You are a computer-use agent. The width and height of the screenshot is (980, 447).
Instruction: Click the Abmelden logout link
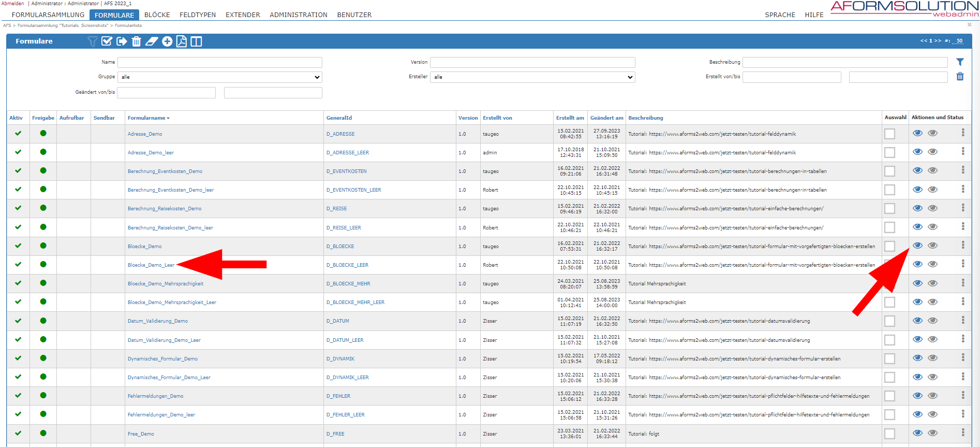12,3
